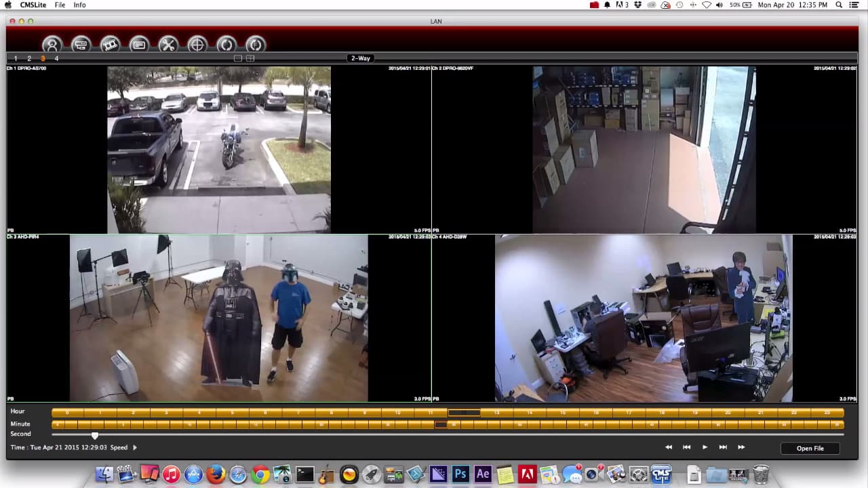Open Finder from the Dock
868x488 pixels.
[104, 474]
